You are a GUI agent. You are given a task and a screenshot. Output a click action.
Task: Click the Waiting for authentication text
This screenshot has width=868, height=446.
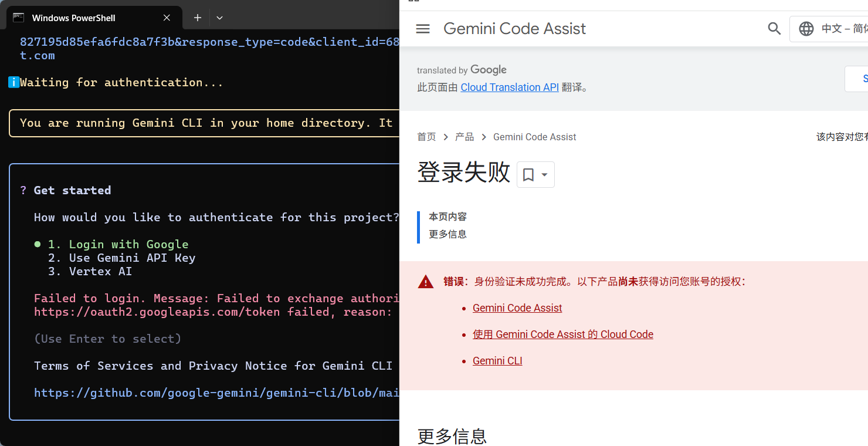(121, 82)
